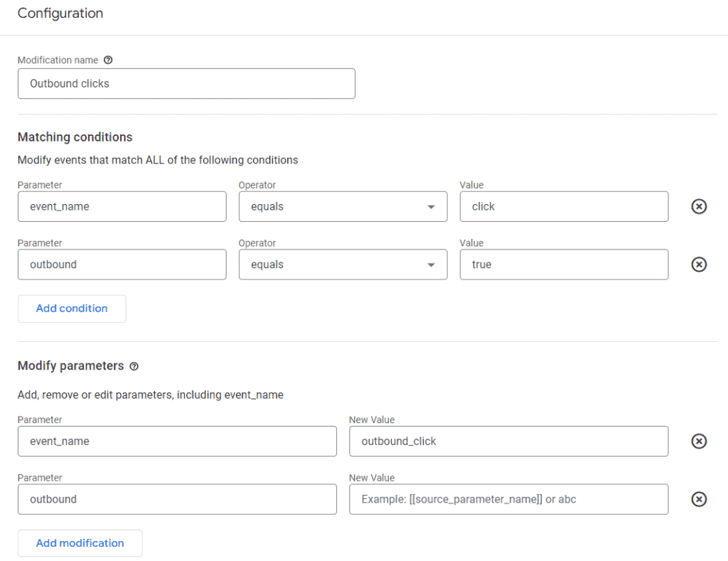
Task: Click the Add condition button
Action: [x=71, y=308]
